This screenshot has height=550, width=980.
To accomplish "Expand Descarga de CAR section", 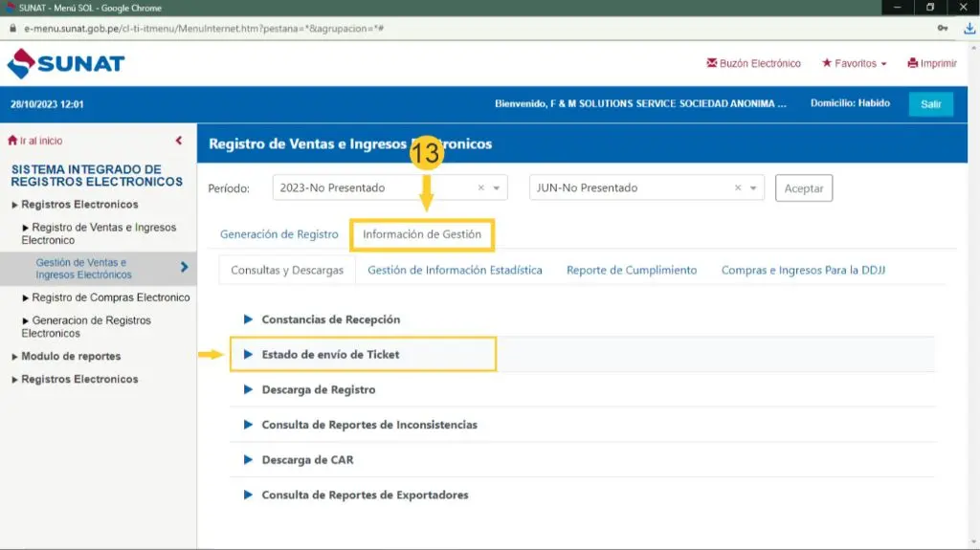I will point(307,460).
